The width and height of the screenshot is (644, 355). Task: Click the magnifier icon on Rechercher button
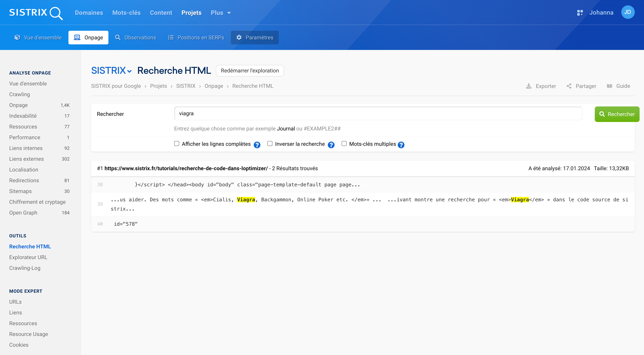click(x=602, y=114)
